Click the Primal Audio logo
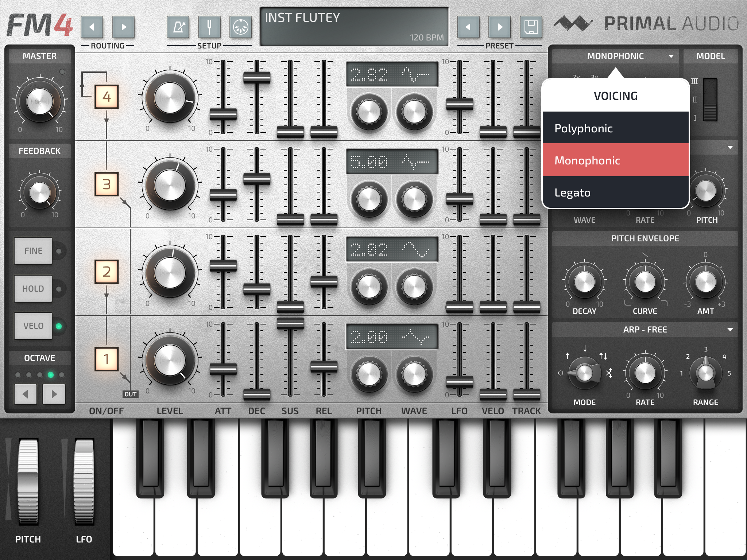Image resolution: width=747 pixels, height=560 pixels. pyautogui.click(x=646, y=24)
